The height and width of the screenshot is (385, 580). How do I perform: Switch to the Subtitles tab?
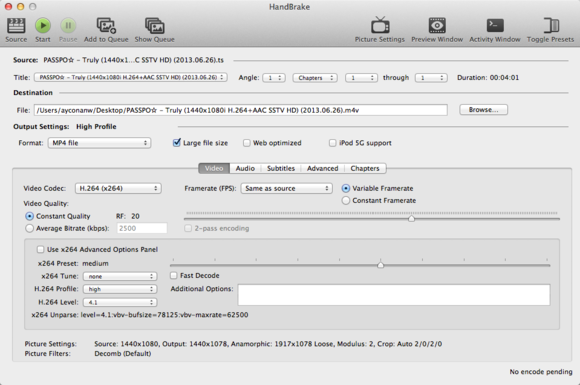pyautogui.click(x=281, y=168)
